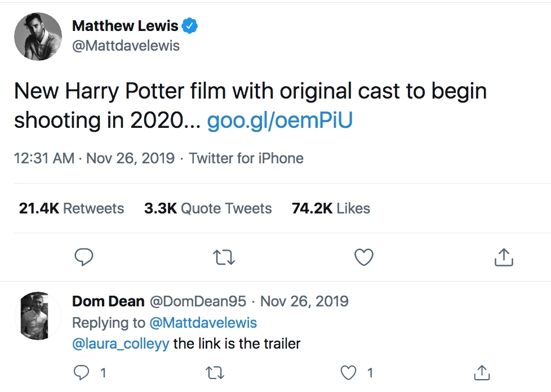Like Dom Dean's reply

pyautogui.click(x=350, y=372)
